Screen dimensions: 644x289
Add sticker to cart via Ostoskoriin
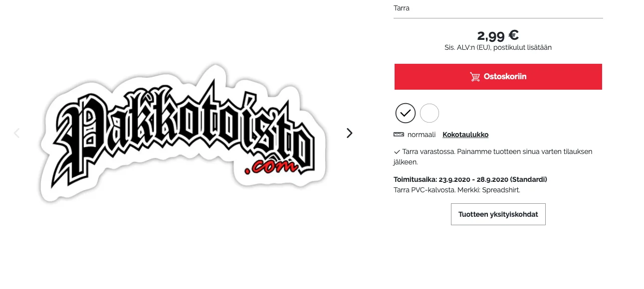pyautogui.click(x=498, y=77)
